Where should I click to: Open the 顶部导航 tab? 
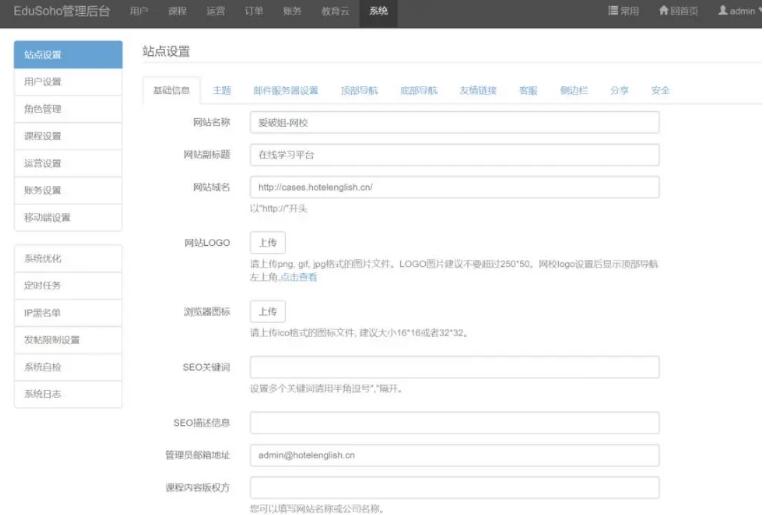359,90
